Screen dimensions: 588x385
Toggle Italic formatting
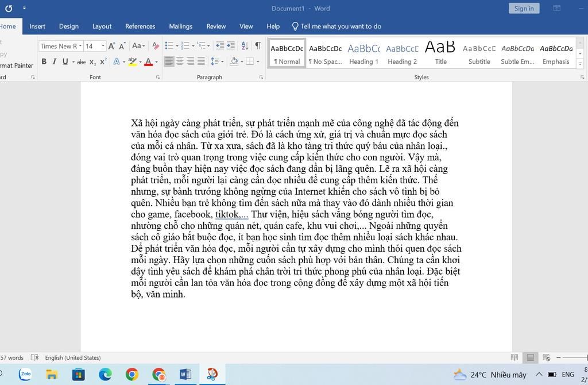coord(55,61)
